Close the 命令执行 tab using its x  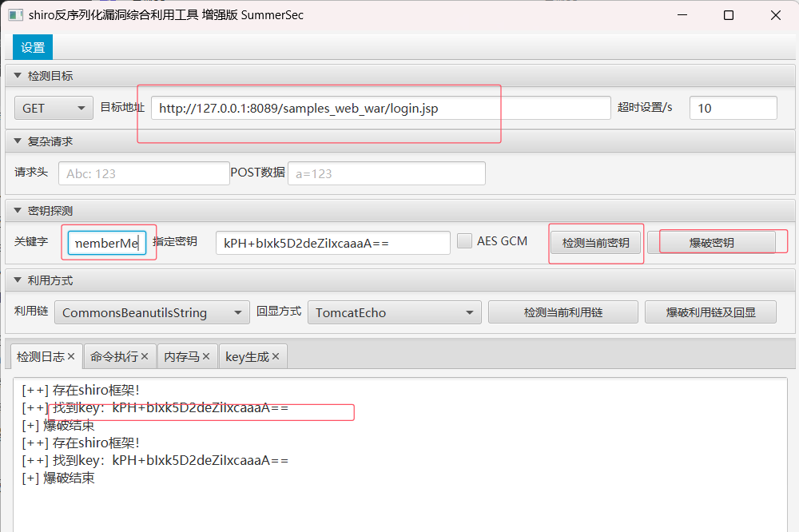(145, 357)
